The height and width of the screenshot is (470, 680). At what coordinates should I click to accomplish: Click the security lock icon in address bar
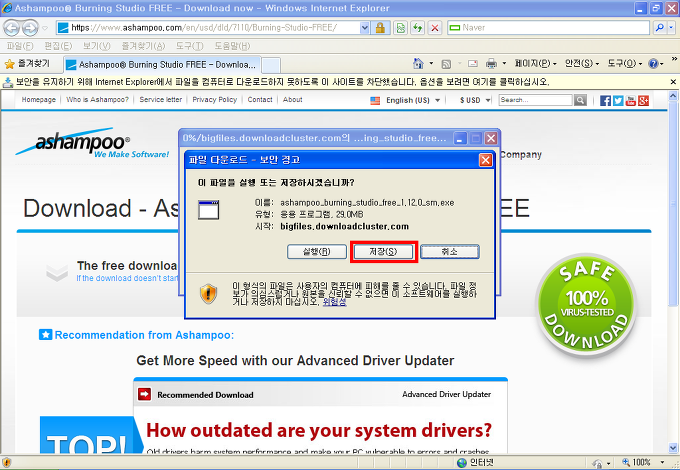click(x=380, y=28)
